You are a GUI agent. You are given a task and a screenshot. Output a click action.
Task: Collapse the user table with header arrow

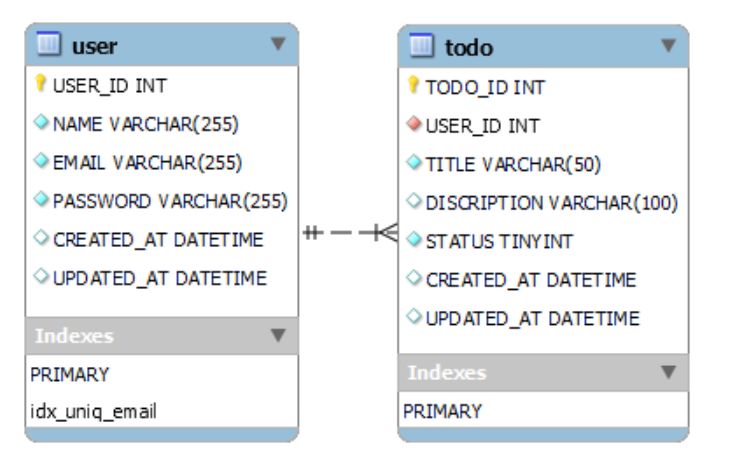(x=279, y=45)
